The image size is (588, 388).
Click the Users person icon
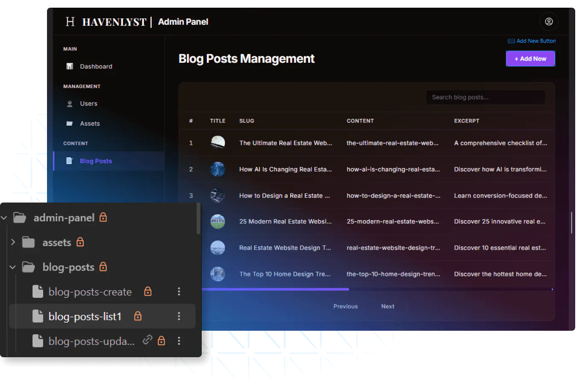pyautogui.click(x=70, y=103)
